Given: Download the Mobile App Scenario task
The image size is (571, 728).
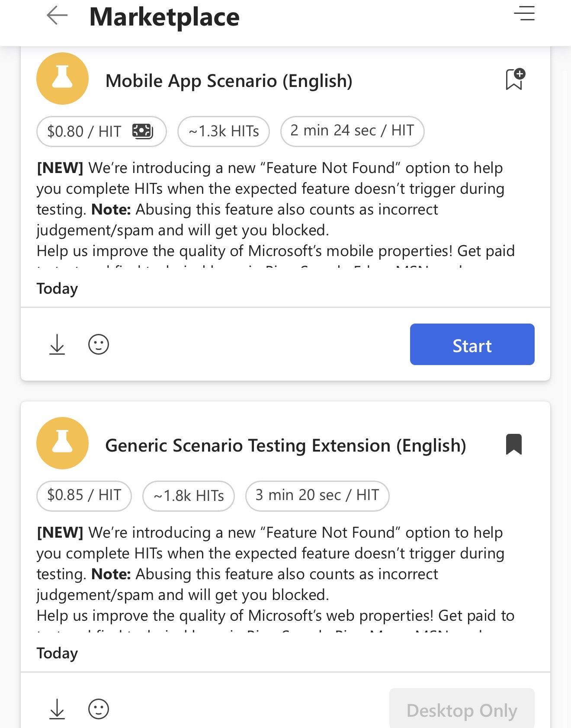Looking at the screenshot, I should pyautogui.click(x=57, y=344).
